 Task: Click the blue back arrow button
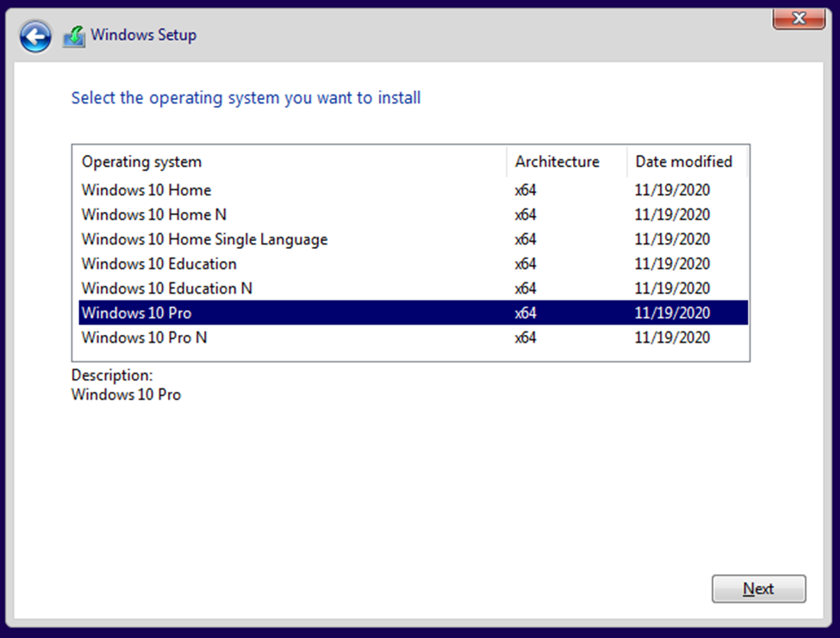[35, 37]
